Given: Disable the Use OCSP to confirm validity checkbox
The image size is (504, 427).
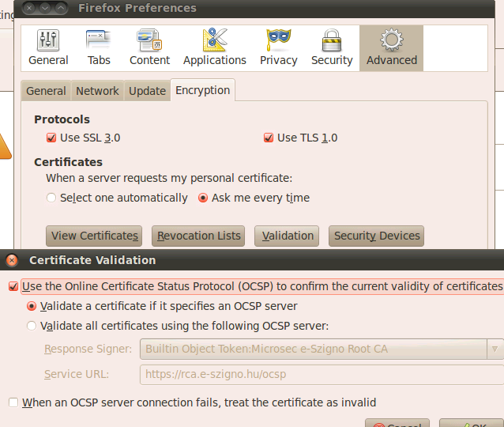Looking at the screenshot, I should tap(13, 286).
